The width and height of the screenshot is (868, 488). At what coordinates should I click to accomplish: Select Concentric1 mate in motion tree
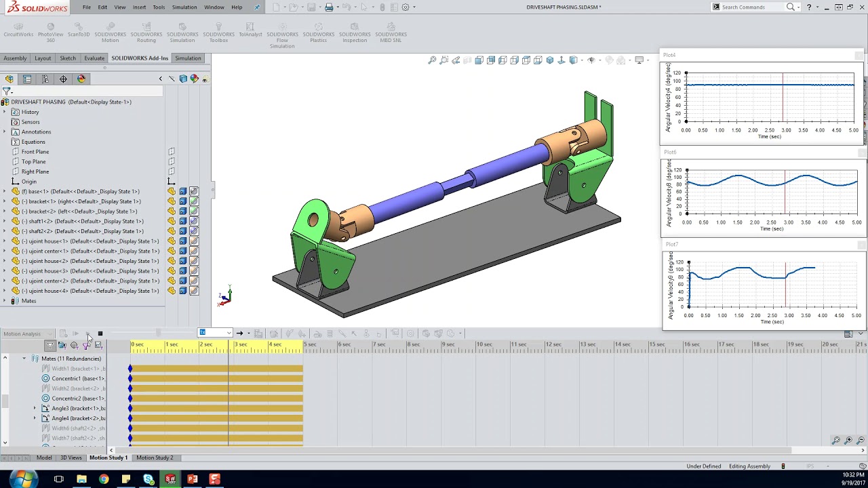pyautogui.click(x=73, y=378)
